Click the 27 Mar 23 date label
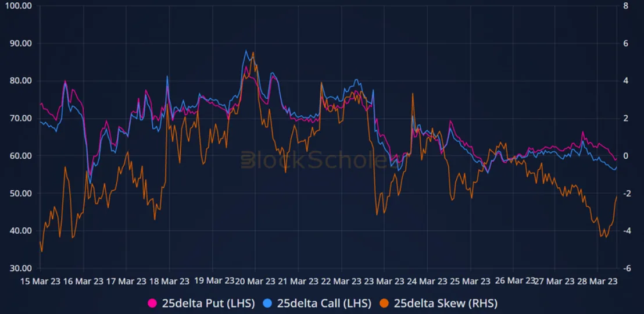The width and height of the screenshot is (644, 314). point(556,281)
